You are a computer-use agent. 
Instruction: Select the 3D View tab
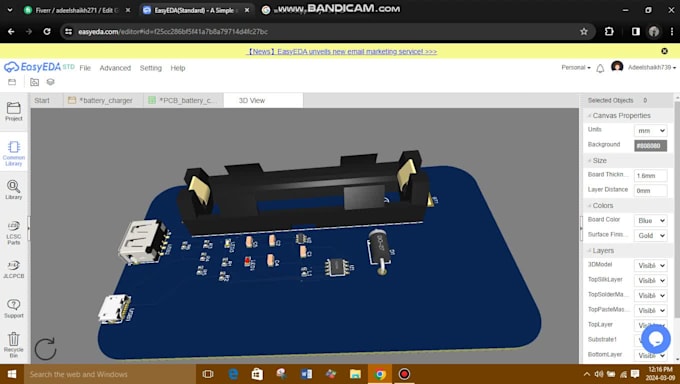tap(263, 100)
